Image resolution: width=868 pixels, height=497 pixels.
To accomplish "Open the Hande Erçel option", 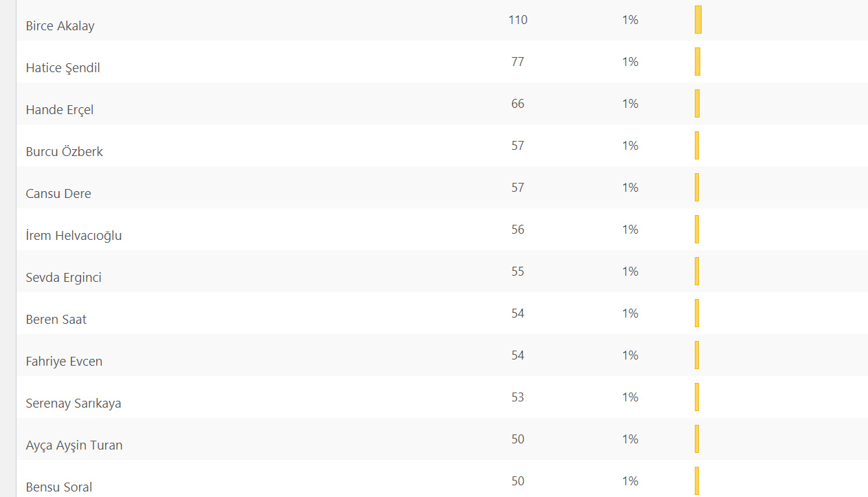I will tap(59, 110).
